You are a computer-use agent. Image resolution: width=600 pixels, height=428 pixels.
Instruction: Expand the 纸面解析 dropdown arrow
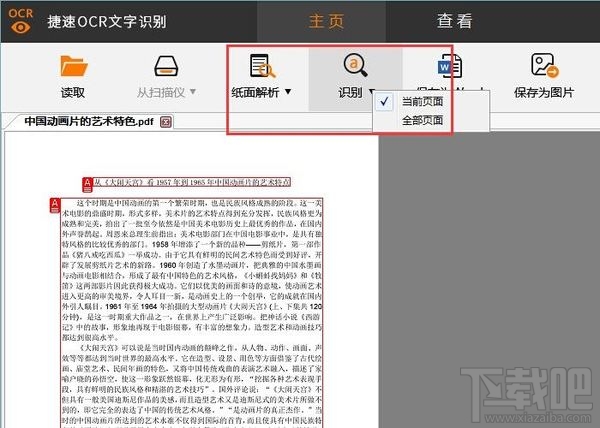click(288, 92)
